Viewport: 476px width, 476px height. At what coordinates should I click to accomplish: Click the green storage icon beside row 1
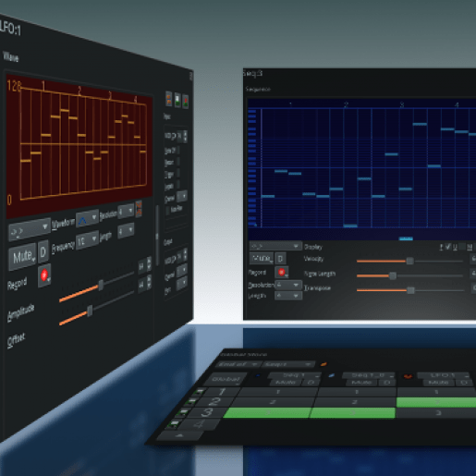pyautogui.click(x=200, y=392)
